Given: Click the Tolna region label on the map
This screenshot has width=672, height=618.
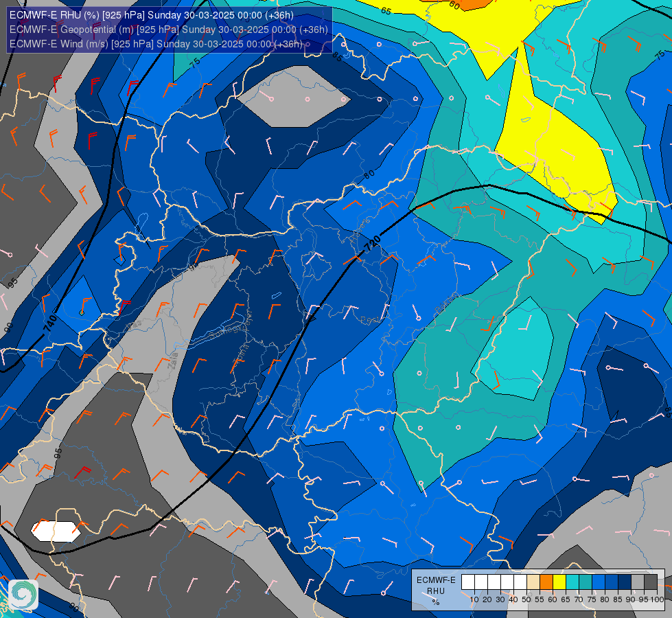Looking at the screenshot, I should click(x=240, y=356).
